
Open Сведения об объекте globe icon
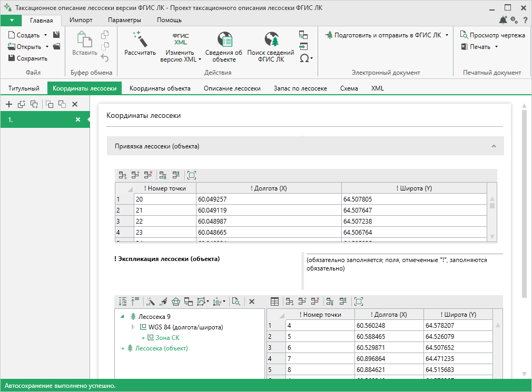[x=224, y=39]
